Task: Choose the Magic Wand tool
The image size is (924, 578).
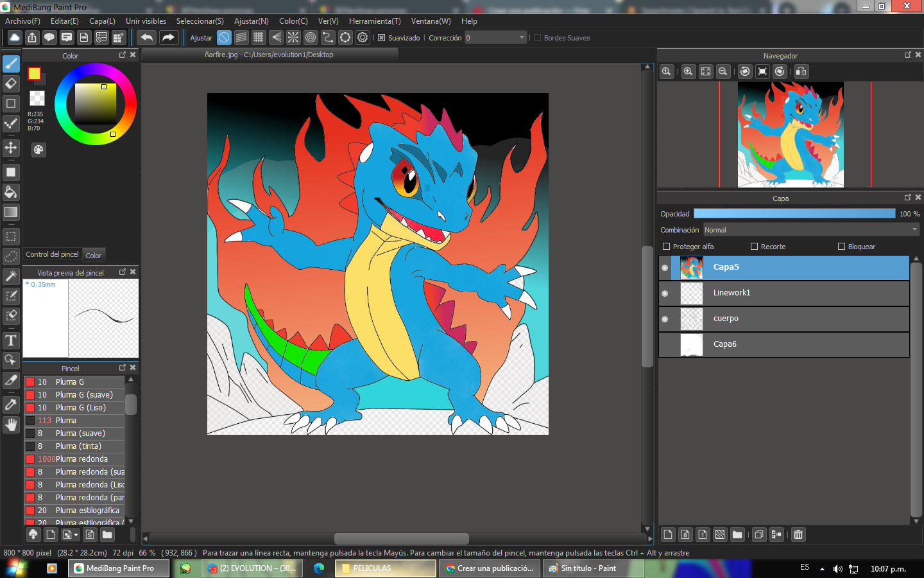Action: [x=11, y=276]
